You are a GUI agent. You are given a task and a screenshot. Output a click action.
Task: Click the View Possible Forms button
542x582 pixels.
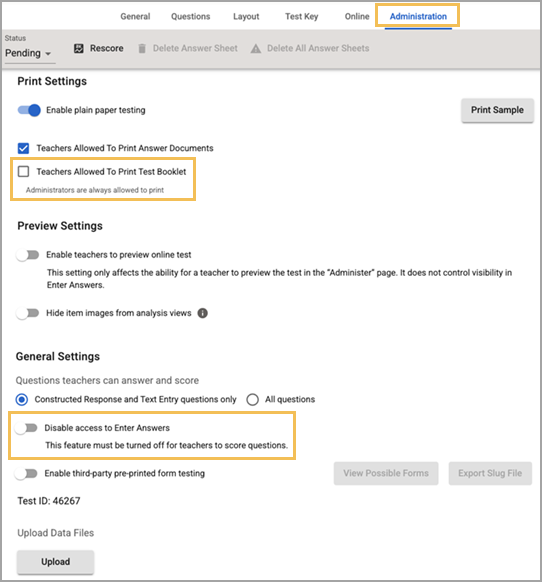386,473
